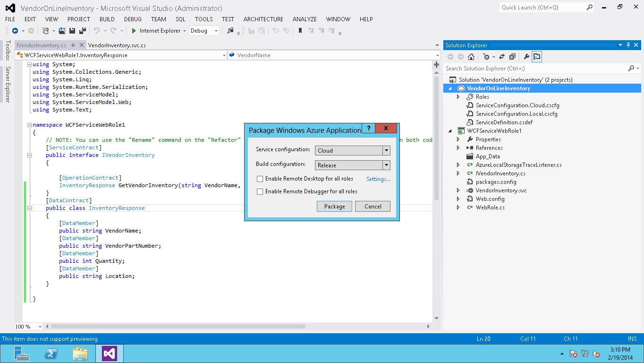The image size is (644, 363).
Task: Select ServiceDefinition.csdef file
Action: (x=504, y=122)
